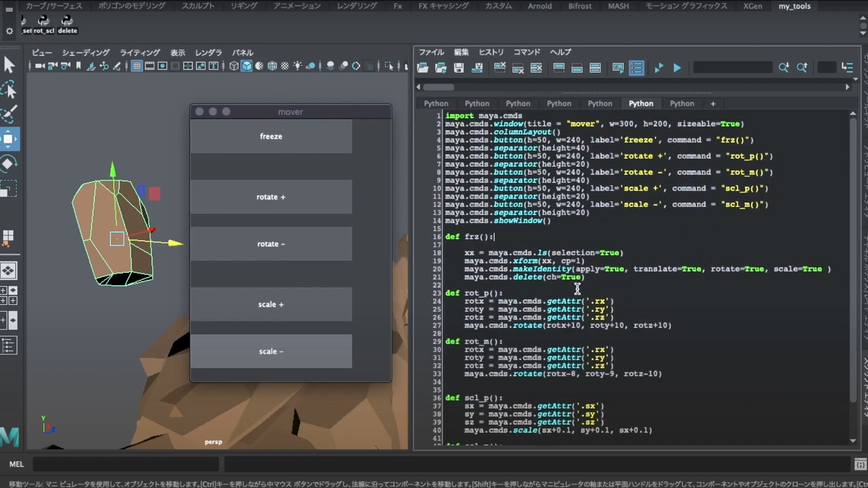This screenshot has width=868, height=488.
Task: Toggle line numbers display in script editor
Action: [637, 68]
